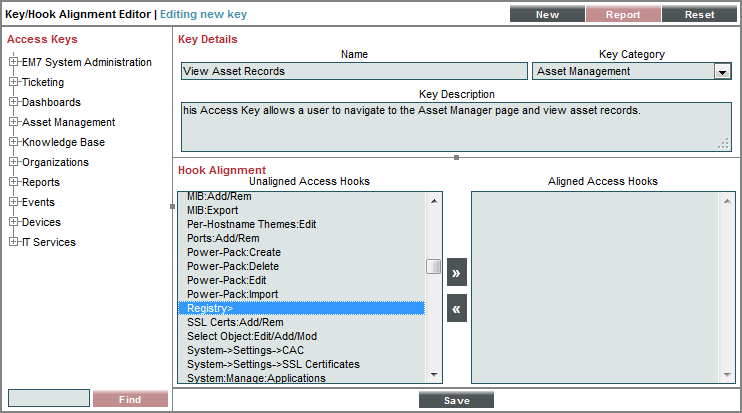Screen dimensions: 742x413
Task: Expand the Asset Management tree node
Action: tap(13, 122)
